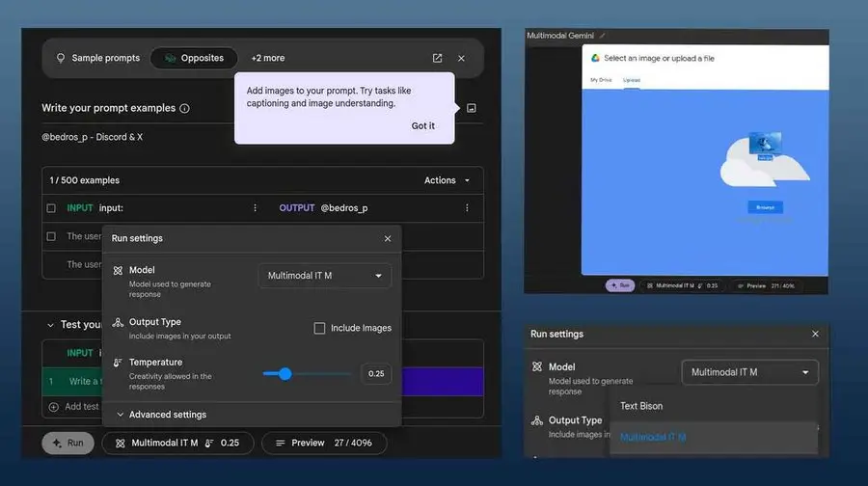Click the temperature value field showing 0.25

[x=376, y=373]
